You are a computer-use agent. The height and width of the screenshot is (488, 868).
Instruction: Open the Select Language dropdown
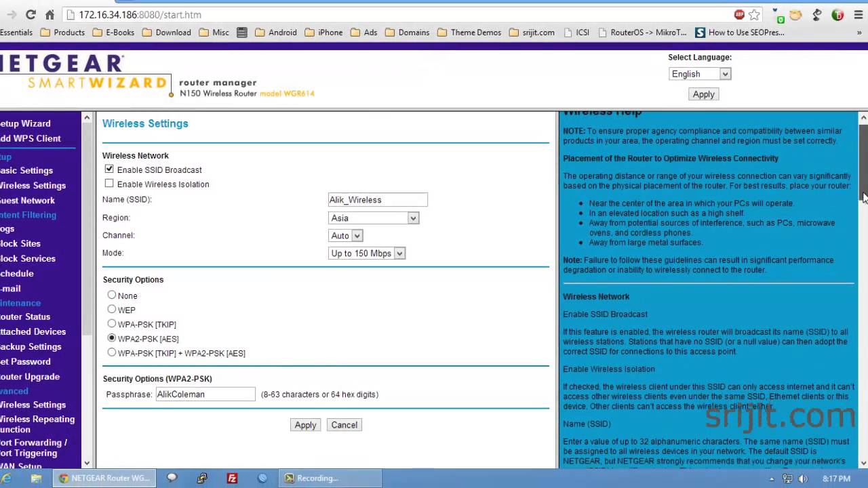click(x=700, y=74)
